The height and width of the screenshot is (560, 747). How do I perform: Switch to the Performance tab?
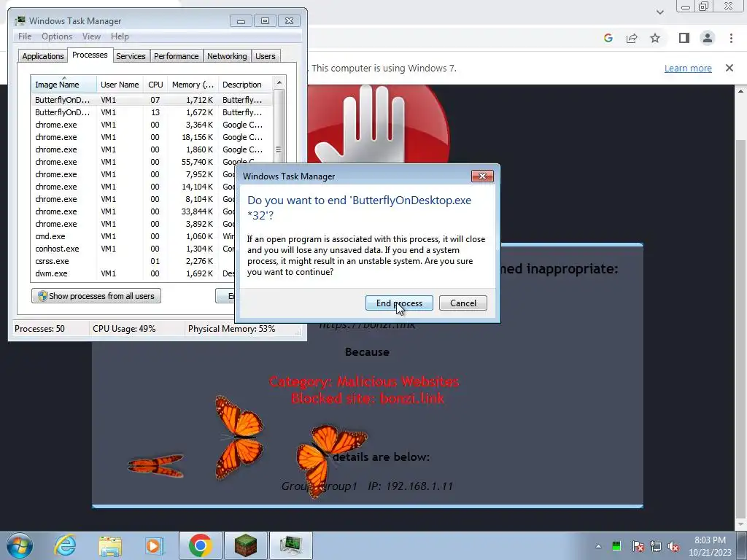pyautogui.click(x=177, y=56)
